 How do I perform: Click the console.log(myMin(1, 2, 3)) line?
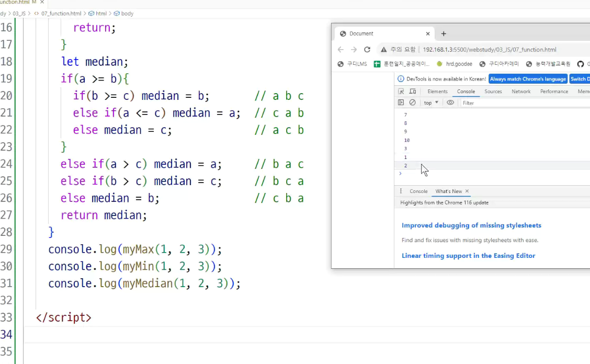pyautogui.click(x=135, y=267)
